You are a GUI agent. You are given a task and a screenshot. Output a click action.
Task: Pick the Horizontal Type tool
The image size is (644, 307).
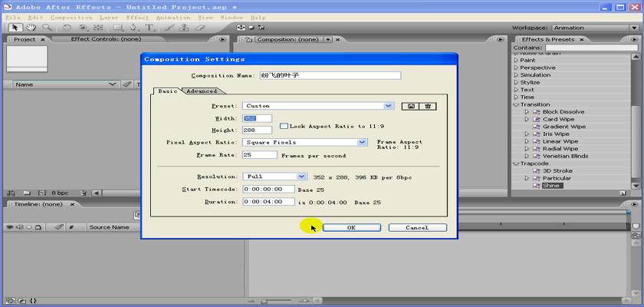tap(150, 28)
